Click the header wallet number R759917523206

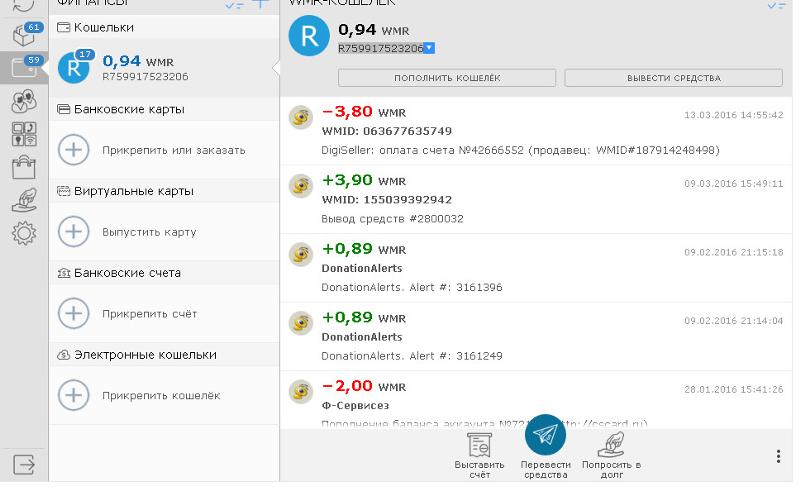click(x=381, y=48)
